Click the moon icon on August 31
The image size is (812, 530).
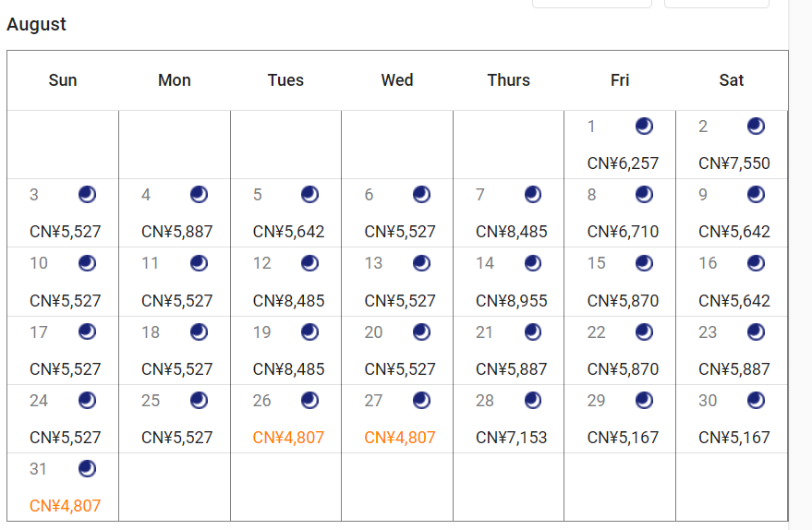pyautogui.click(x=87, y=468)
